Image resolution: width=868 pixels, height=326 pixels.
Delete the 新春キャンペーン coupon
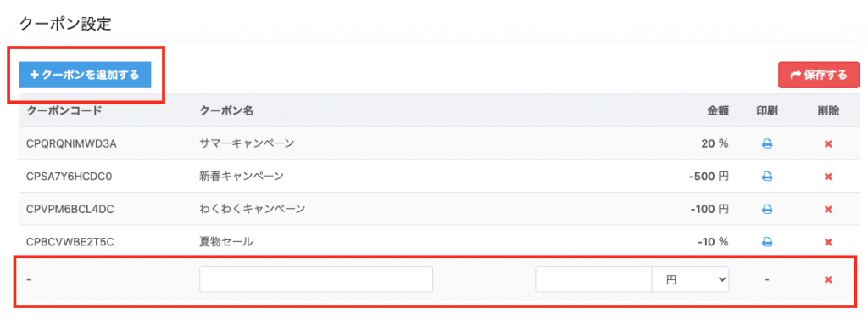coord(828,177)
